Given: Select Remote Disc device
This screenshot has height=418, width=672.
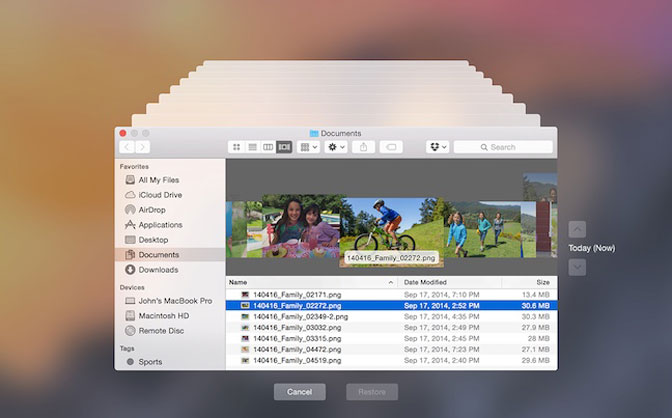Looking at the screenshot, I should (x=170, y=331).
